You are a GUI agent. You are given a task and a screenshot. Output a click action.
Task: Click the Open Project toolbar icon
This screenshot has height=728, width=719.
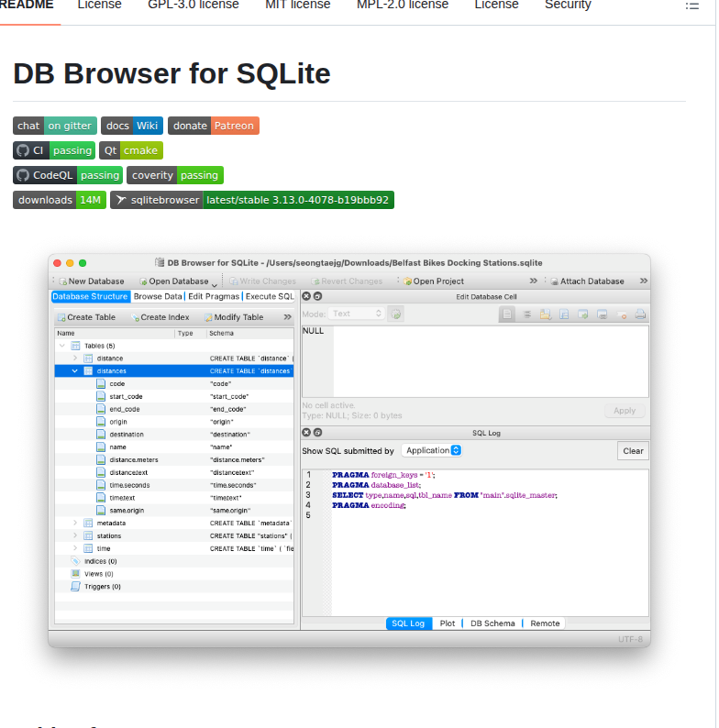tap(408, 281)
